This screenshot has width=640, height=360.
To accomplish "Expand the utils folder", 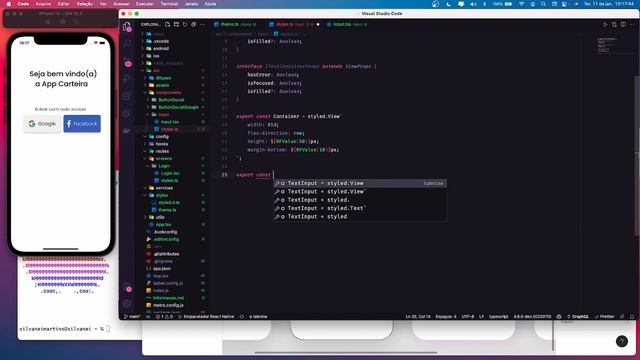I will click(x=160, y=217).
